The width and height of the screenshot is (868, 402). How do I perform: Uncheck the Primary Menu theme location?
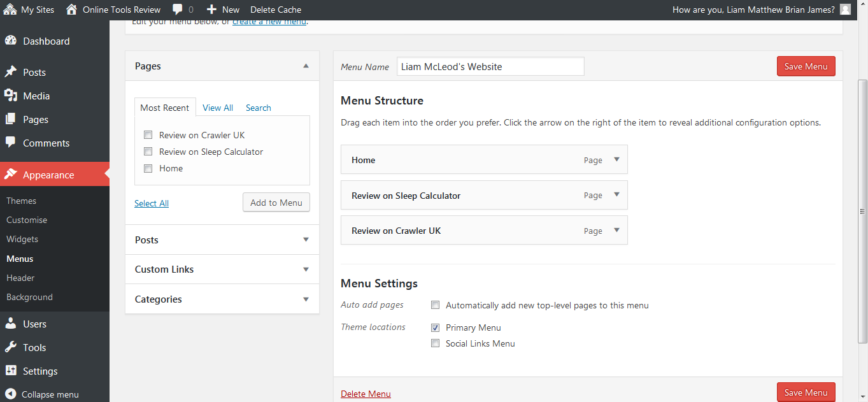[x=436, y=327]
